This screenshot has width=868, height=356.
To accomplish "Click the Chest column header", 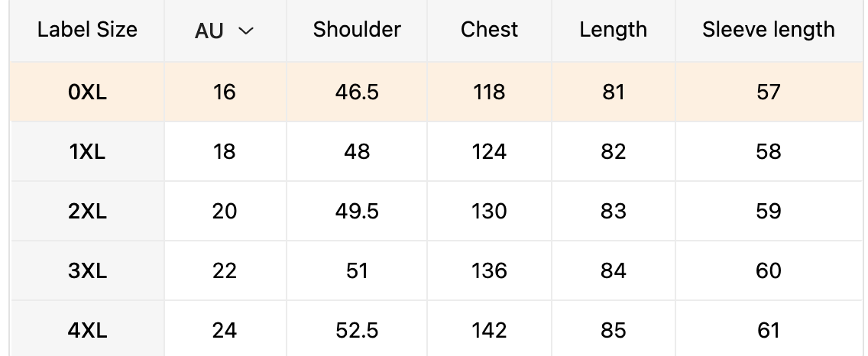I will (489, 30).
